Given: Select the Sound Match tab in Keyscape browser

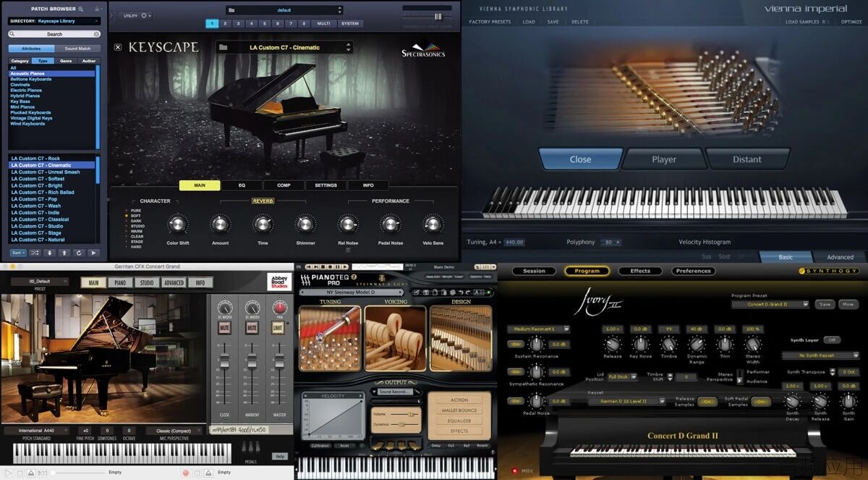Looking at the screenshot, I should point(77,49).
